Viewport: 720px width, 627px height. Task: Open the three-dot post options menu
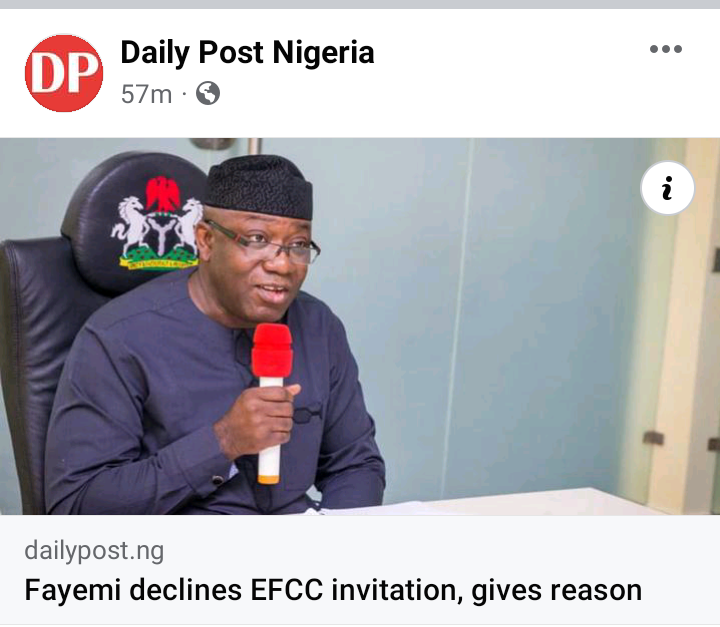(665, 49)
